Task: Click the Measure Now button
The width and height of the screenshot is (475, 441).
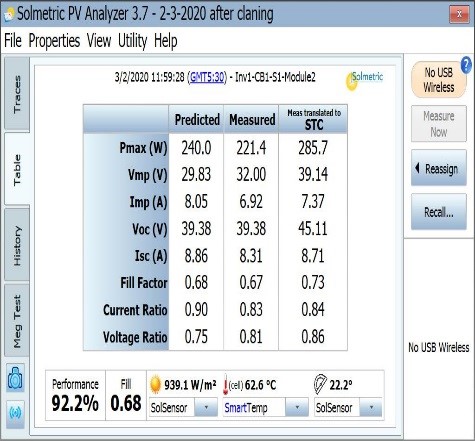Action: pos(439,124)
